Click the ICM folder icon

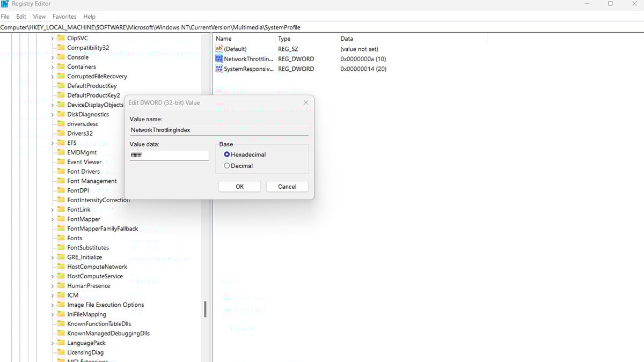[x=61, y=295]
